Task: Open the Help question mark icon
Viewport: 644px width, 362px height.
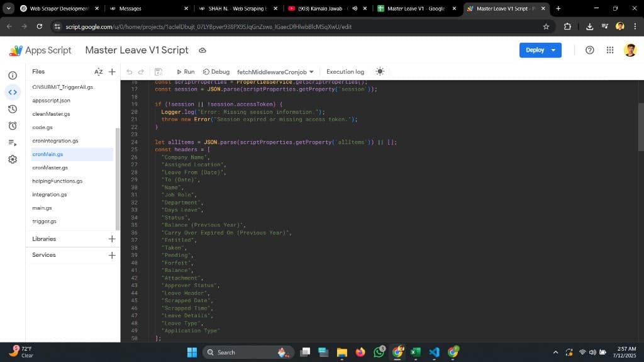Action: (x=589, y=50)
